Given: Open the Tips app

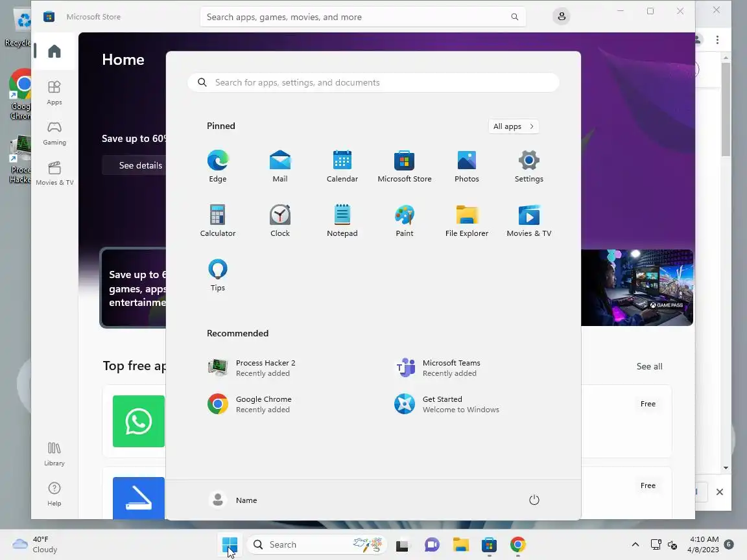Looking at the screenshot, I should point(218,275).
